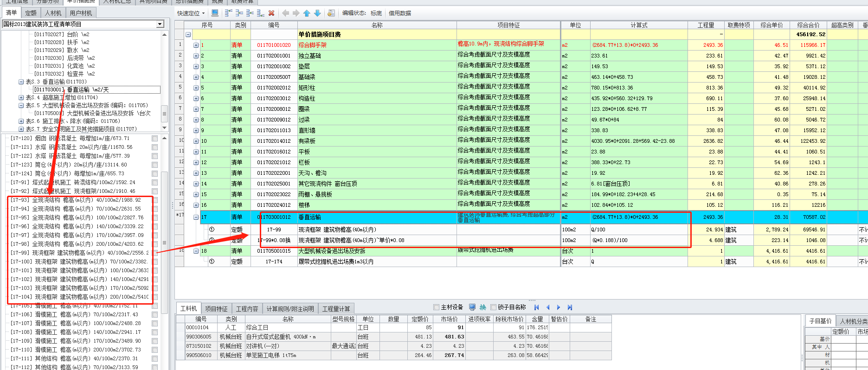The height and width of the screenshot is (370, 868).
Task: Collapse the 表S.5 大型机械设备 tree node
Action: tap(21, 105)
